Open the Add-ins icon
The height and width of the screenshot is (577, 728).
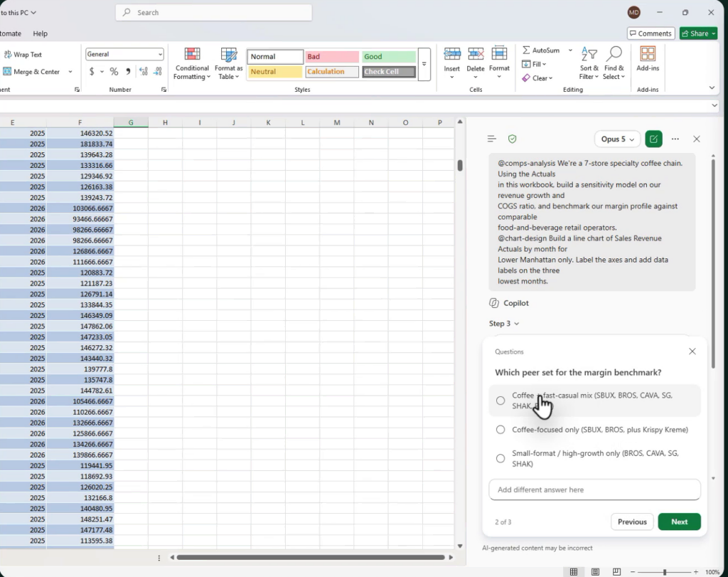click(x=648, y=54)
